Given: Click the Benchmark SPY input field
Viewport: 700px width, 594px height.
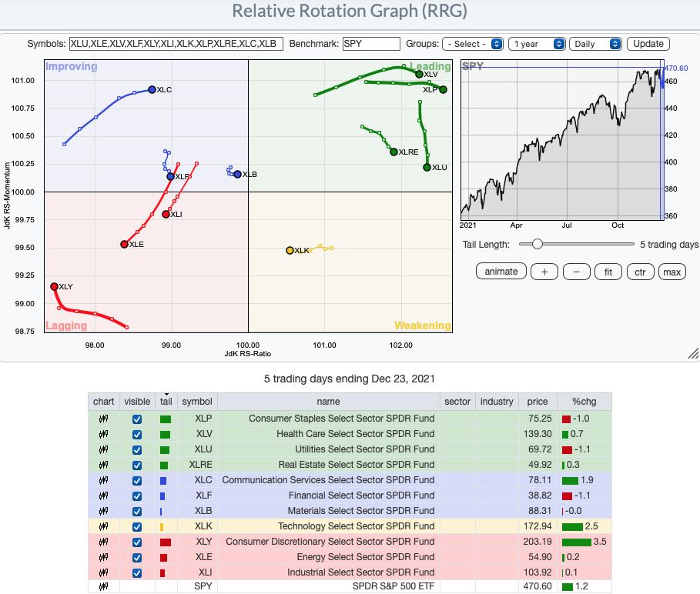Looking at the screenshot, I should [x=371, y=44].
